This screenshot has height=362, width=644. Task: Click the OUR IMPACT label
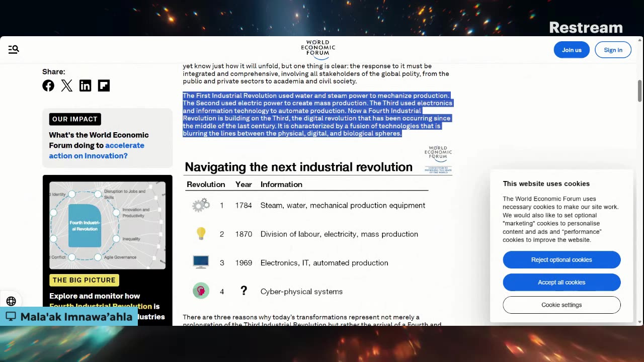(x=75, y=119)
